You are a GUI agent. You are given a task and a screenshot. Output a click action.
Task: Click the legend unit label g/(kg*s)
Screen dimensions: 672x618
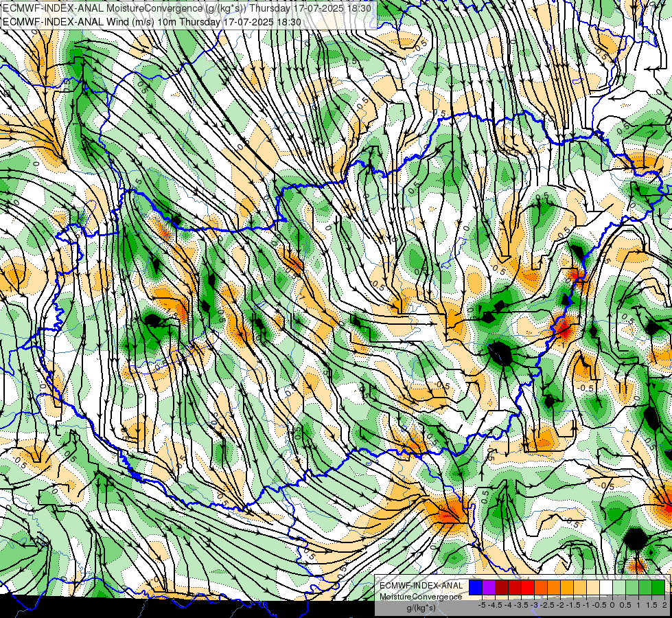coord(421,608)
